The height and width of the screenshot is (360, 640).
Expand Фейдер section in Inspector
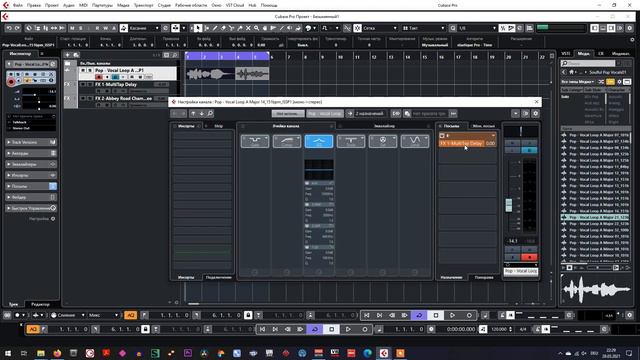point(31,197)
